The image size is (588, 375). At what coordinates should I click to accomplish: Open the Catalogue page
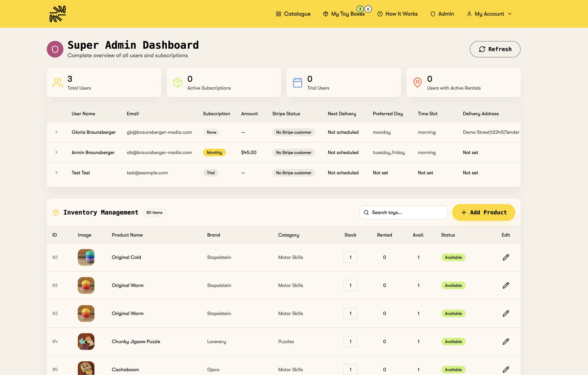click(x=293, y=14)
